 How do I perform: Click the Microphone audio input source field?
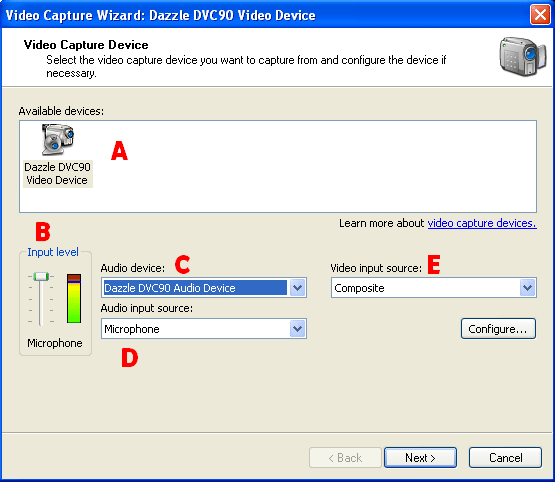[204, 329]
